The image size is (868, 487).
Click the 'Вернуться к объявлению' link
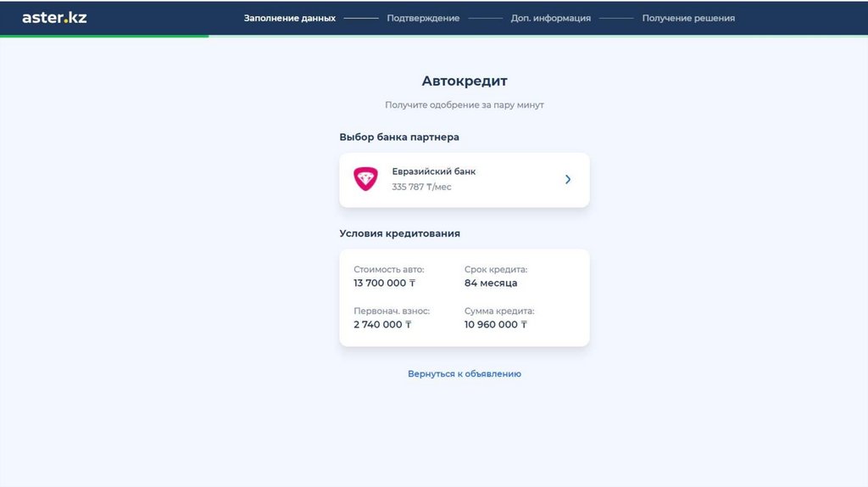(465, 373)
